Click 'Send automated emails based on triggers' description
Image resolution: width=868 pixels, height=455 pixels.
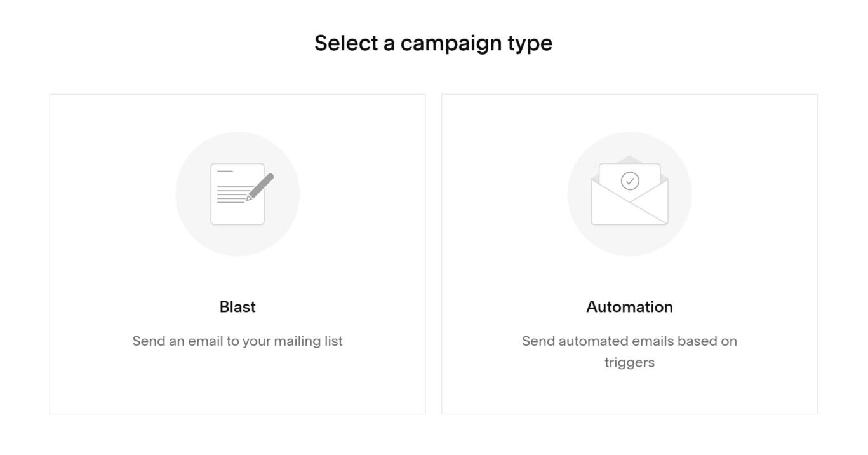629,352
